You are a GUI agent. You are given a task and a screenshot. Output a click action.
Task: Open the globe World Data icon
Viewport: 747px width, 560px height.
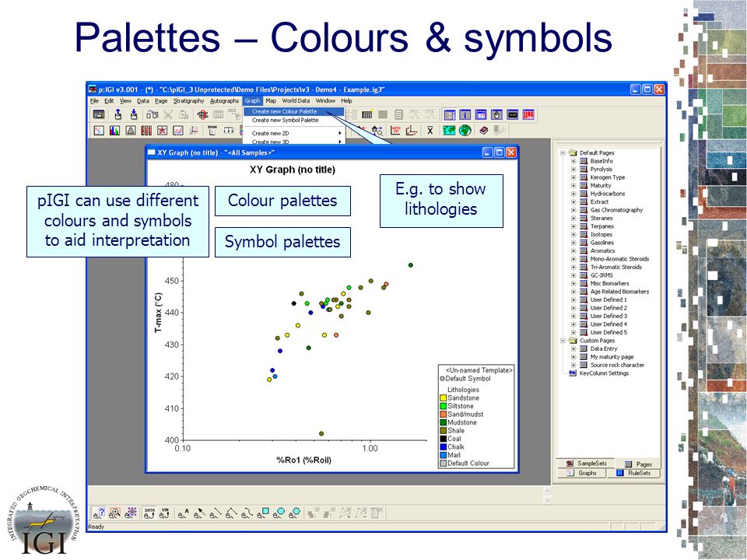tap(465, 131)
